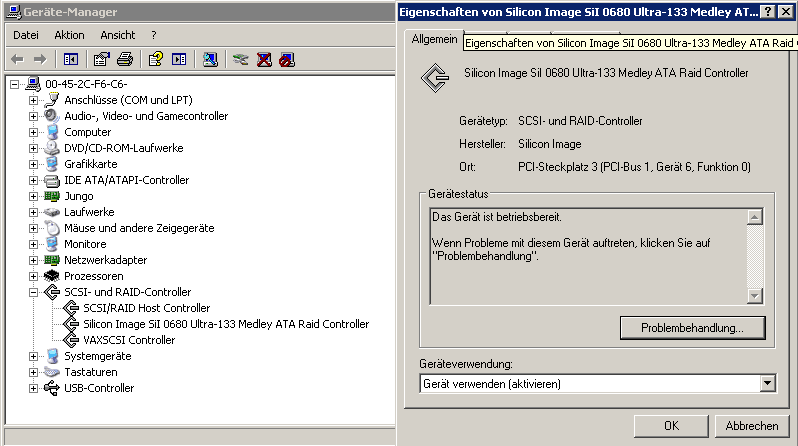
Task: Click the Forward arrow in Geräte-Manager toolbar
Action: (40, 60)
